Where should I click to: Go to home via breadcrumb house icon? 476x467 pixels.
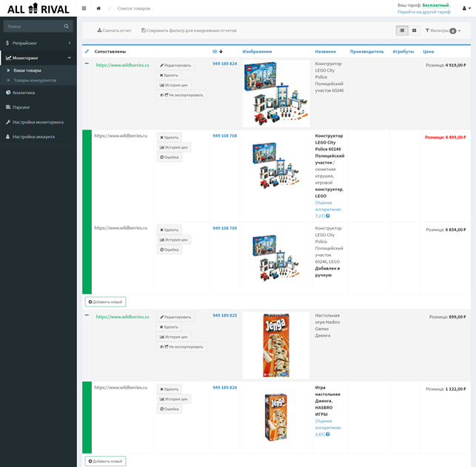pos(98,8)
